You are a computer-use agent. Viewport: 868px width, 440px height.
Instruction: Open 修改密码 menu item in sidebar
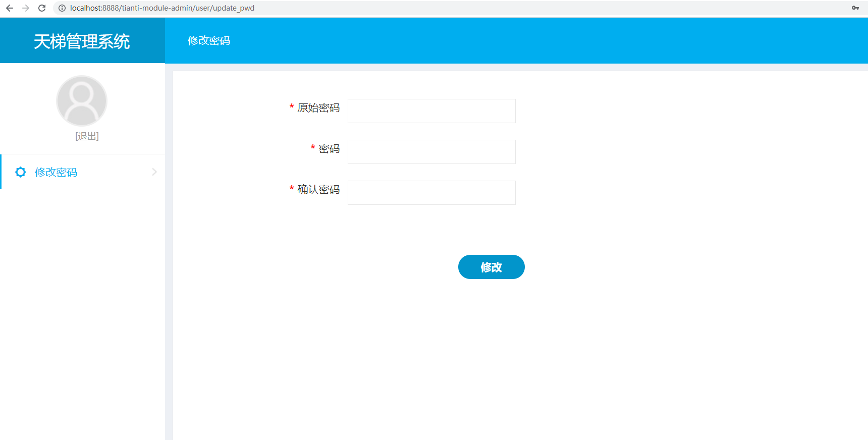(x=83, y=172)
